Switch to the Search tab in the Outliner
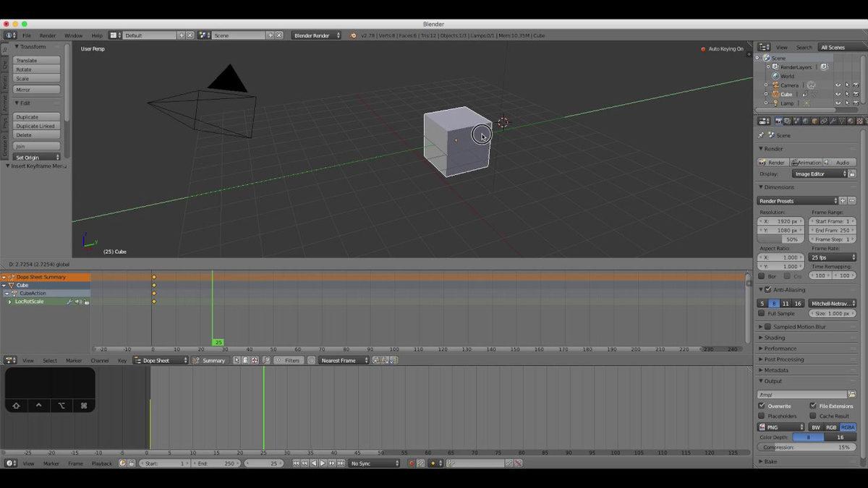 804,47
